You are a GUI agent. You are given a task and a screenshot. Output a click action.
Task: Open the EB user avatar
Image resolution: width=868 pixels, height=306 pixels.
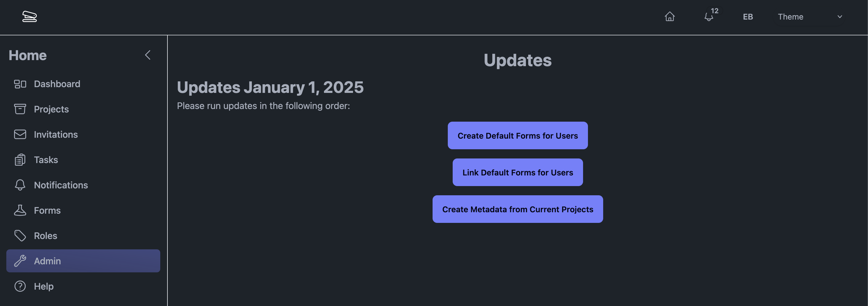[748, 16]
